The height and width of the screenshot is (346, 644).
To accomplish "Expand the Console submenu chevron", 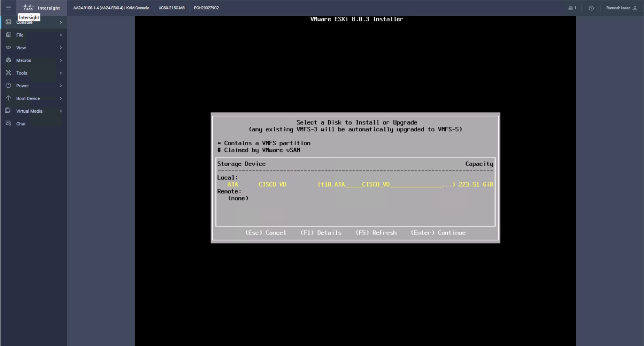I will tap(61, 22).
